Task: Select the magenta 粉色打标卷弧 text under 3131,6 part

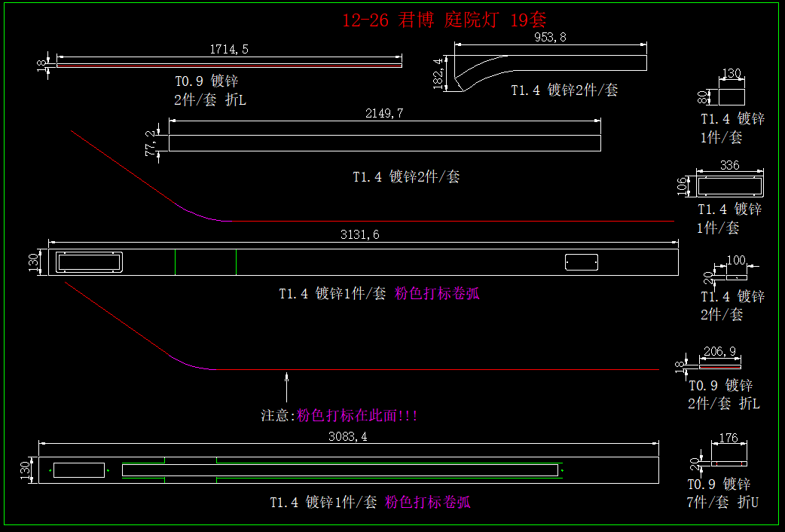Action: click(437, 294)
